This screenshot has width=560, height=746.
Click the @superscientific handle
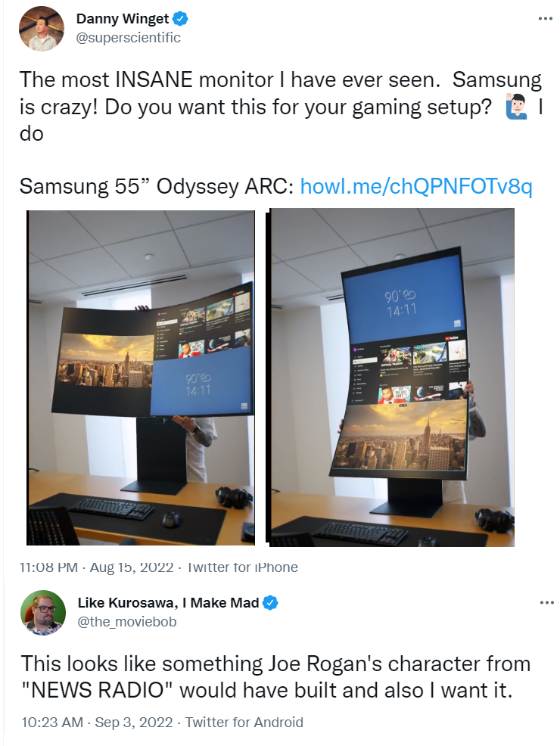click(x=129, y=38)
